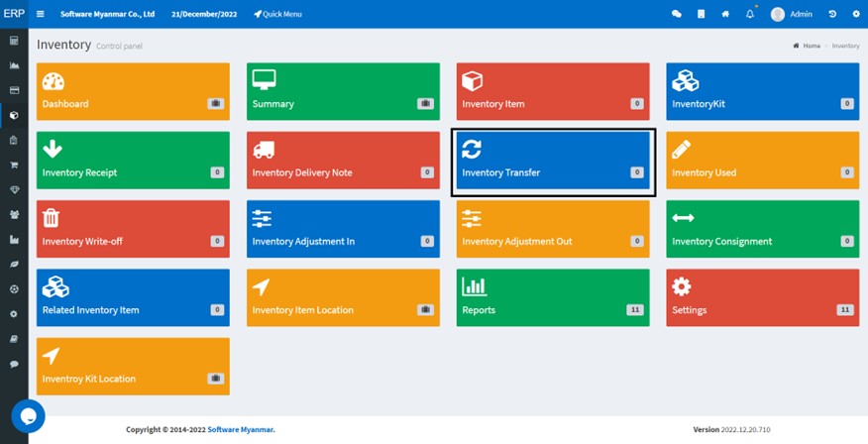Toggle the hamburger sidebar menu
This screenshot has height=444, width=868.
pos(41,14)
